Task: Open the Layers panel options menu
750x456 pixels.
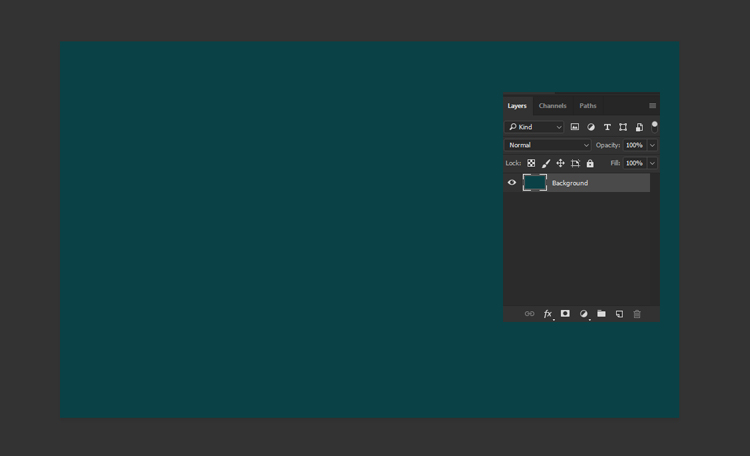Action: pyautogui.click(x=653, y=106)
